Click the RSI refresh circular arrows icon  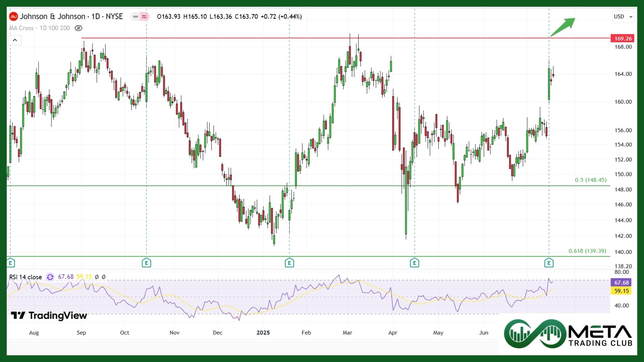coord(50,277)
